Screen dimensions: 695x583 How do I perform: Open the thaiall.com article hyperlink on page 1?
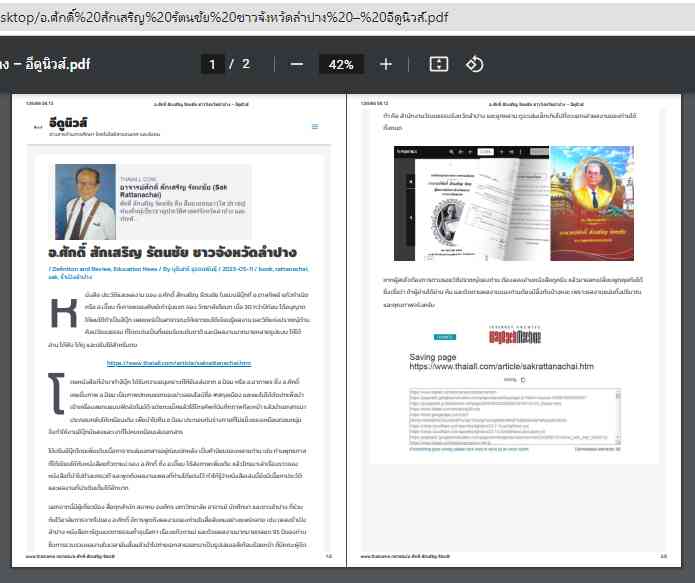click(x=178, y=363)
